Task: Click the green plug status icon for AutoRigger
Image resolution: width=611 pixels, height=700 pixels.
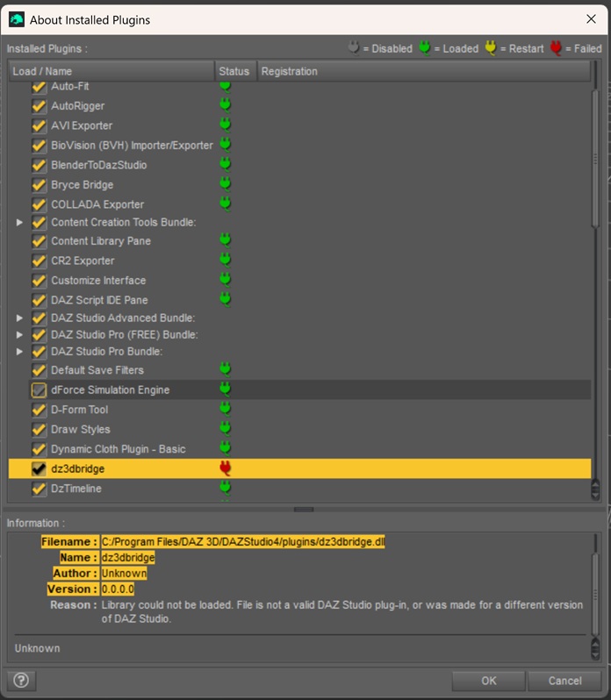Action: (225, 105)
